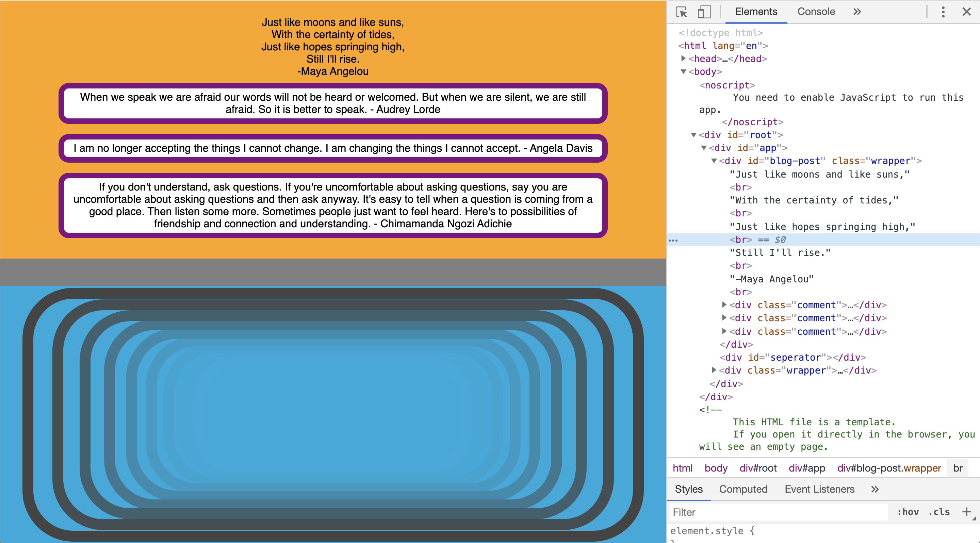This screenshot has height=543, width=980.
Task: Select the Computed tab in DevTools
Action: pos(744,490)
